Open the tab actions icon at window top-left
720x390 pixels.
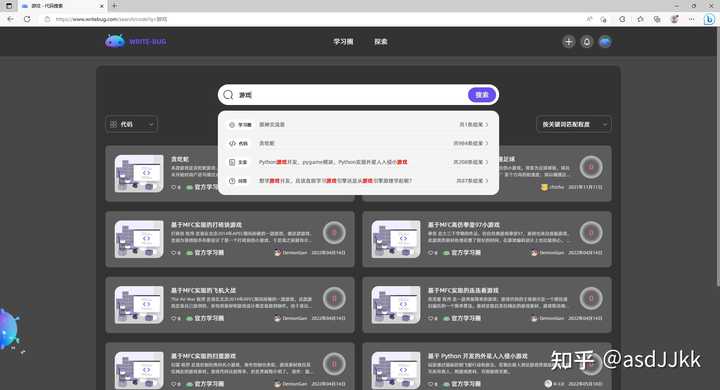(x=9, y=6)
